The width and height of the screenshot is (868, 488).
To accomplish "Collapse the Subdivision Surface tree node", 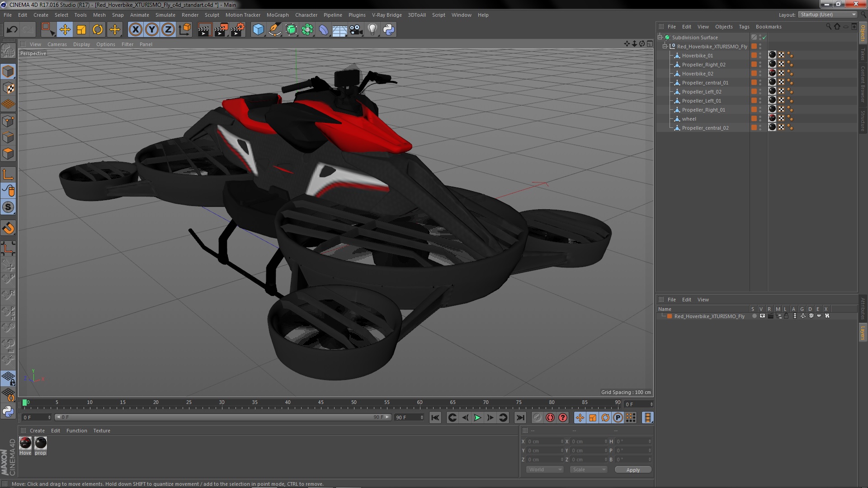I will click(660, 37).
